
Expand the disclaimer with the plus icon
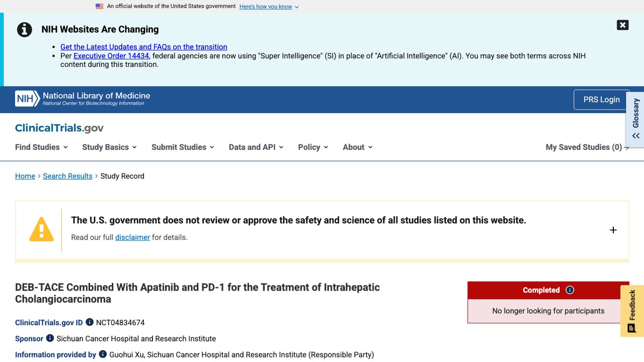pos(613,230)
